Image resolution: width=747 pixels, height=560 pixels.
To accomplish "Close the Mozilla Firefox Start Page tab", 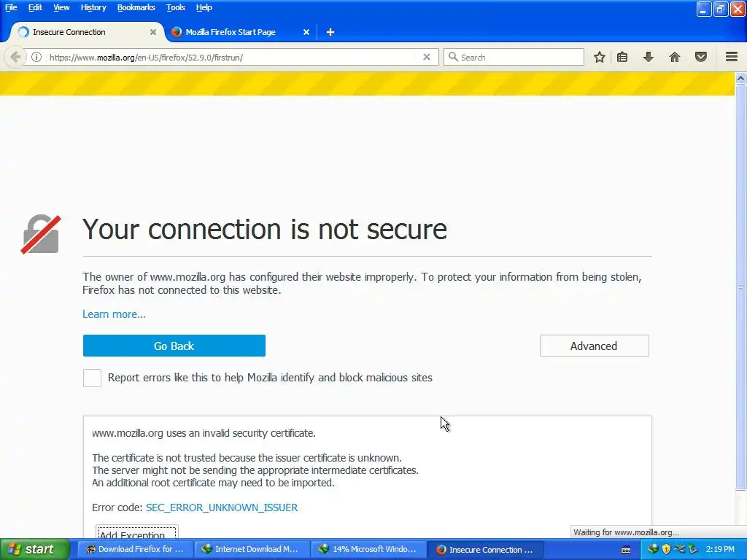I will (306, 32).
